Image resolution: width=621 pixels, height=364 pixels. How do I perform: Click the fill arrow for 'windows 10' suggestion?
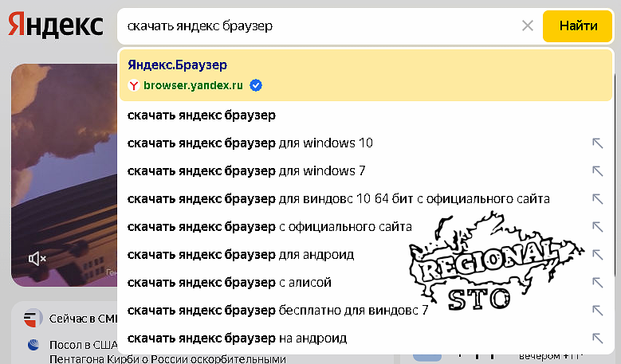pyautogui.click(x=597, y=143)
